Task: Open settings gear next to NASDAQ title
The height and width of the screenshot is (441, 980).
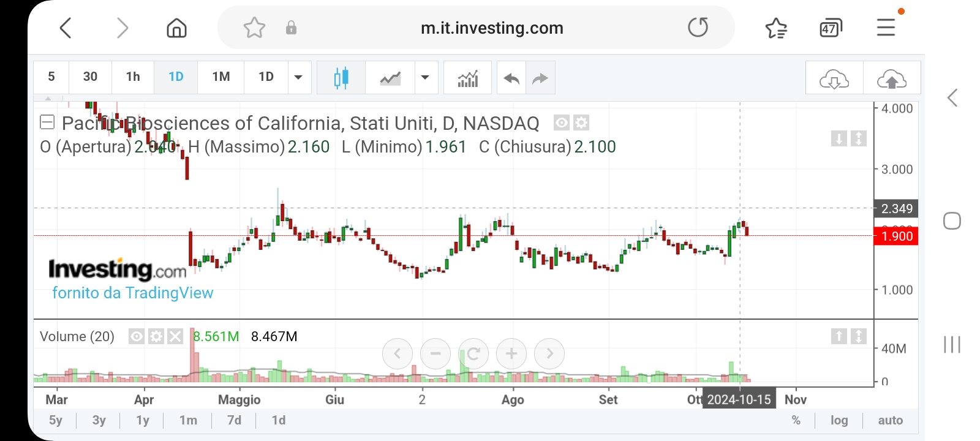Action: [x=581, y=123]
